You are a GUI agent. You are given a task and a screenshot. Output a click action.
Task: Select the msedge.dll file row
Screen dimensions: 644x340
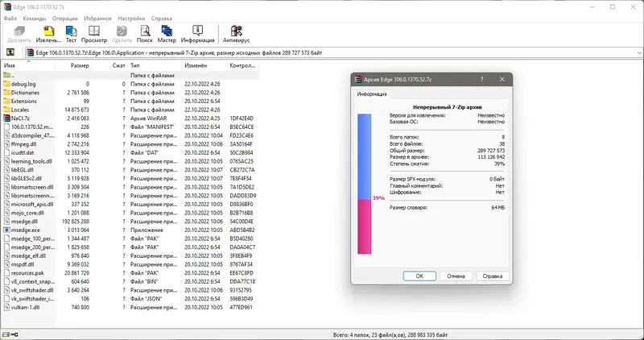tap(130, 222)
